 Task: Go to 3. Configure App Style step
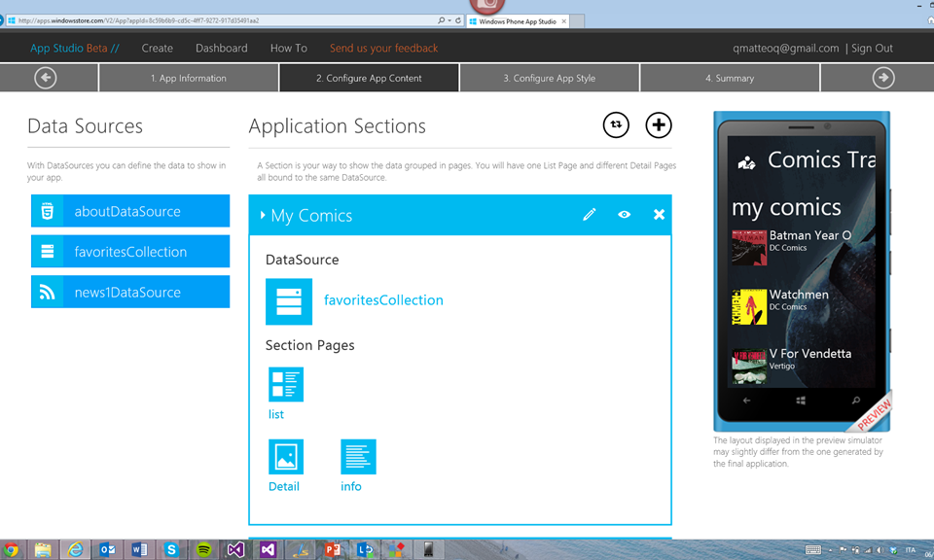549,78
